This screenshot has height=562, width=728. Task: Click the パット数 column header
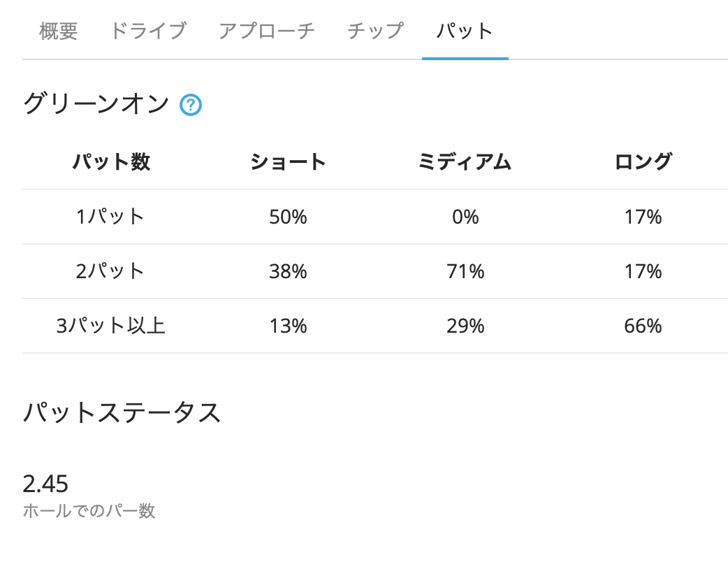click(x=111, y=162)
